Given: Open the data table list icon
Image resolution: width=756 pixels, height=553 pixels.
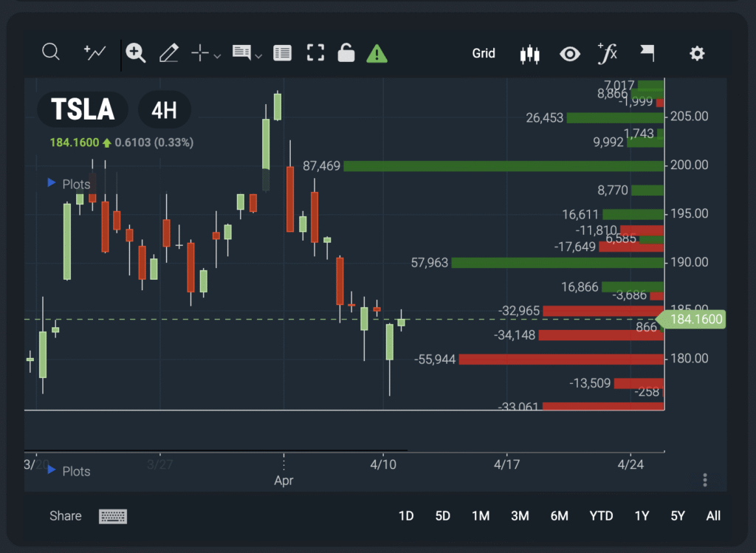Looking at the screenshot, I should (x=282, y=52).
